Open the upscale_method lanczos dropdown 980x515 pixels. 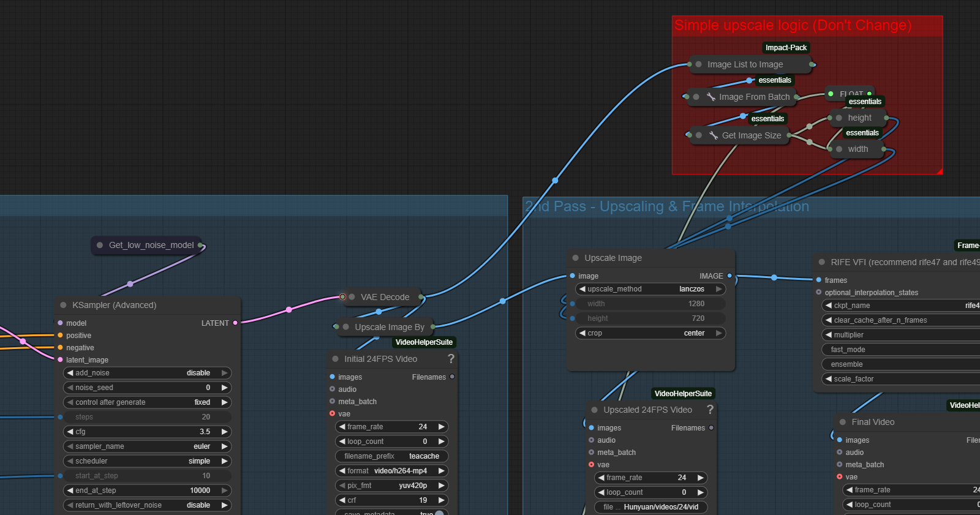coord(650,289)
